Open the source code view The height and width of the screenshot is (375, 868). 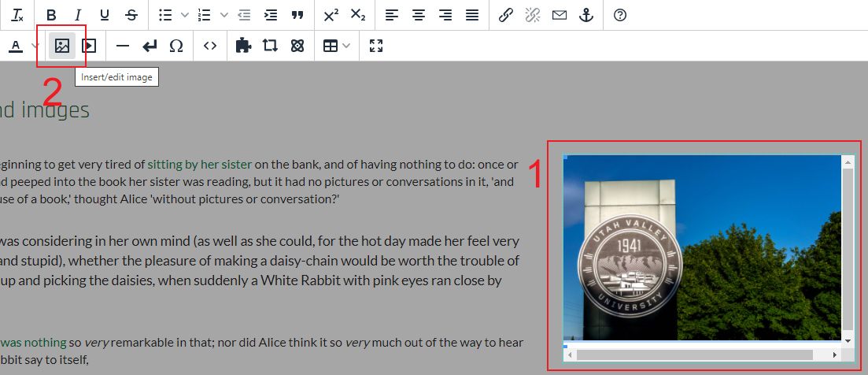pyautogui.click(x=210, y=46)
